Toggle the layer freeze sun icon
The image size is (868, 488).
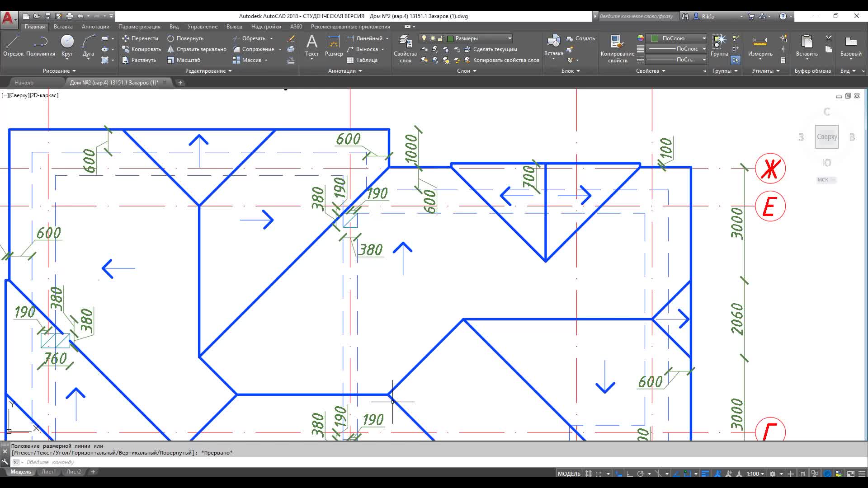(x=433, y=38)
